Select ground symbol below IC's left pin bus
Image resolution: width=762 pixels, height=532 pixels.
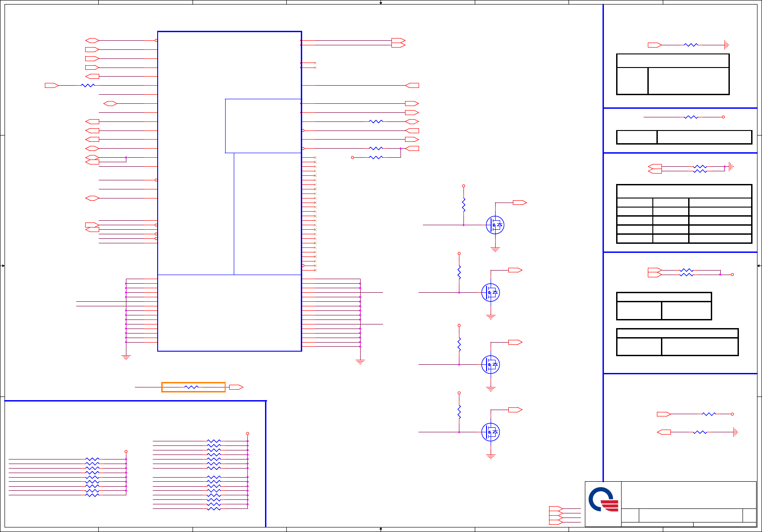tap(126, 358)
